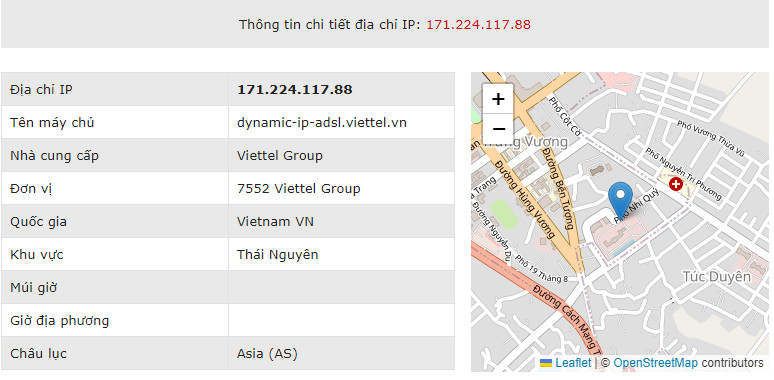Viewport: 774px width, 380px height.
Task: Click the blue location pin marker
Action: coord(620,200)
